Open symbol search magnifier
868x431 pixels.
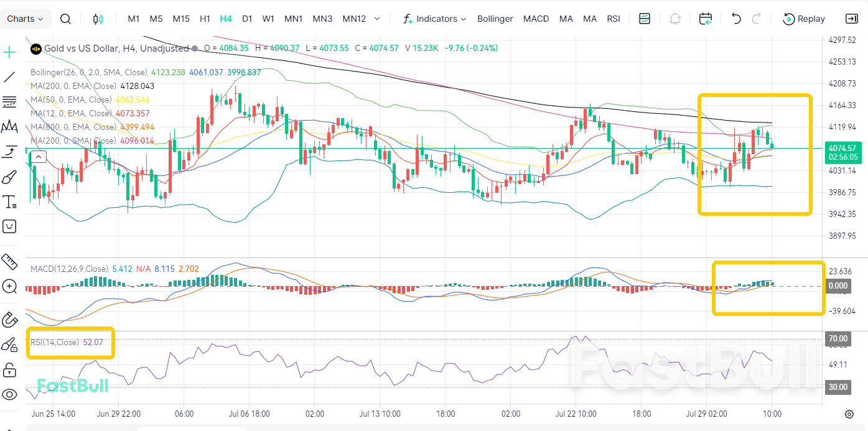tap(65, 19)
